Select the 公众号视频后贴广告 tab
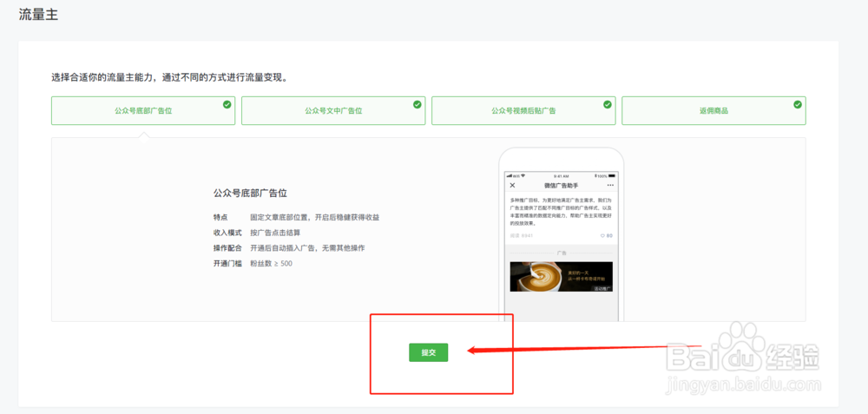Screen dimensions: 868x414 pyautogui.click(x=523, y=111)
